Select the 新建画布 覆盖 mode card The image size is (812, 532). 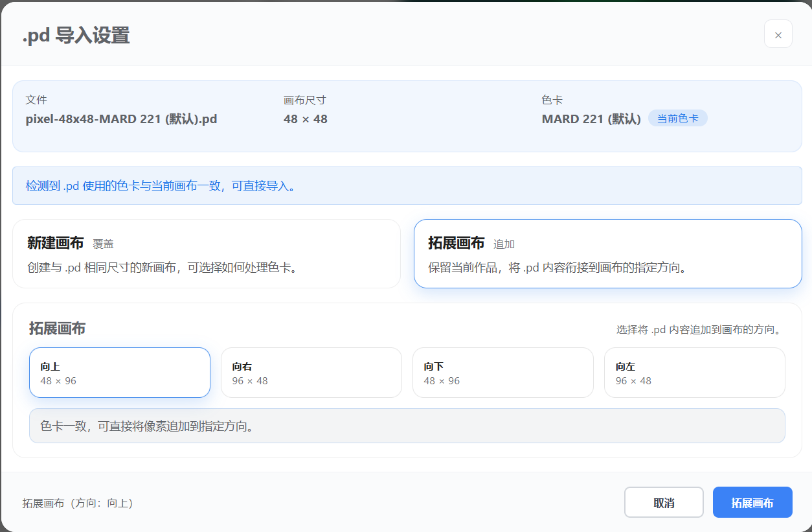pyautogui.click(x=207, y=254)
